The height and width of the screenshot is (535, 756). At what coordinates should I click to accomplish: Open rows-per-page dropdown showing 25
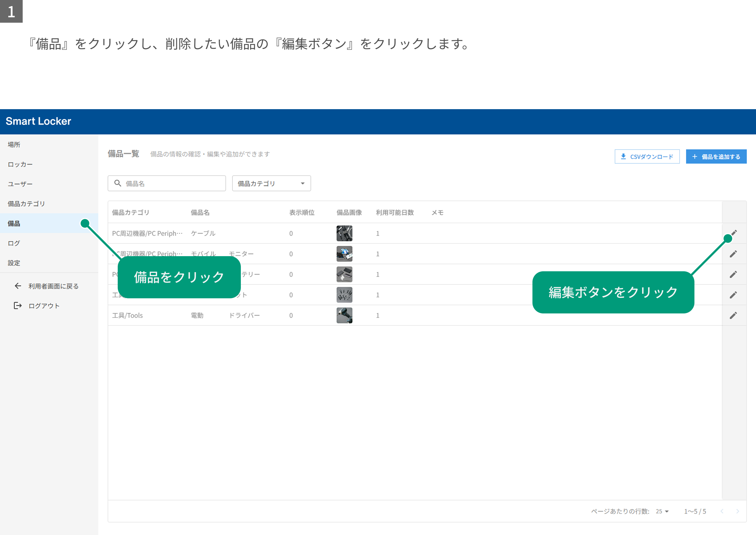662,511
